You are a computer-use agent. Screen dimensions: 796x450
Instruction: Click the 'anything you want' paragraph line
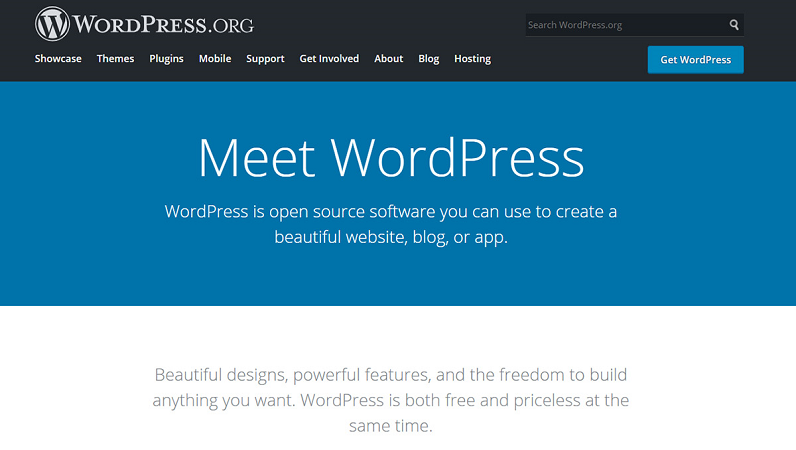coord(391,400)
